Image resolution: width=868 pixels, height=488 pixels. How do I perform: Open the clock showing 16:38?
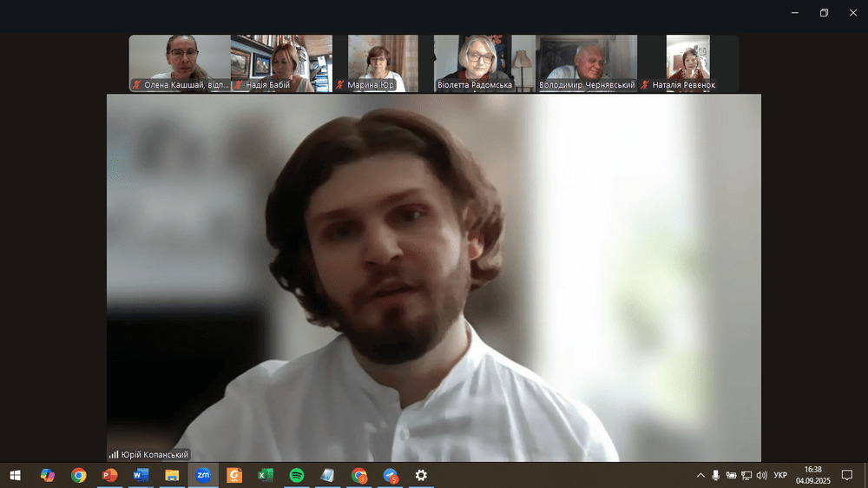pyautogui.click(x=813, y=475)
